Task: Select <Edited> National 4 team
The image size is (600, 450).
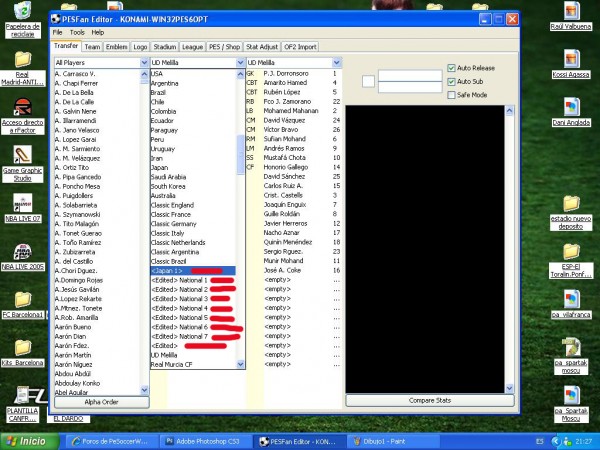Action: click(193, 308)
